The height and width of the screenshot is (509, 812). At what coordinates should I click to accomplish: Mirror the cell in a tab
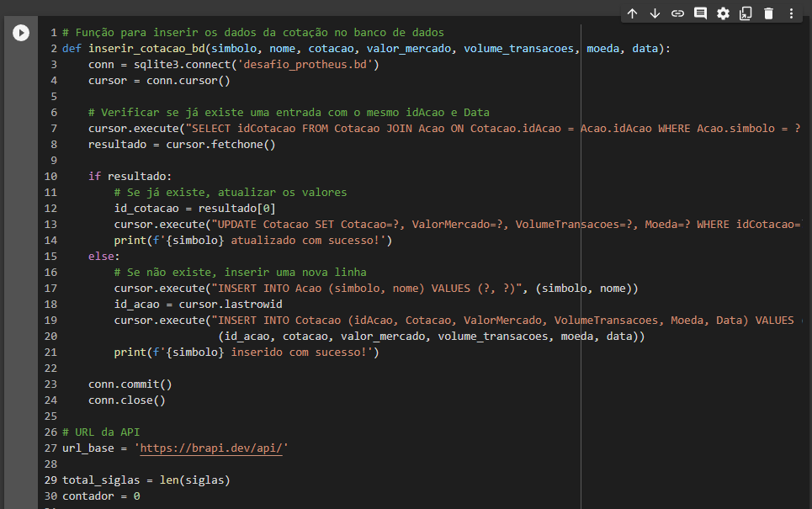746,13
